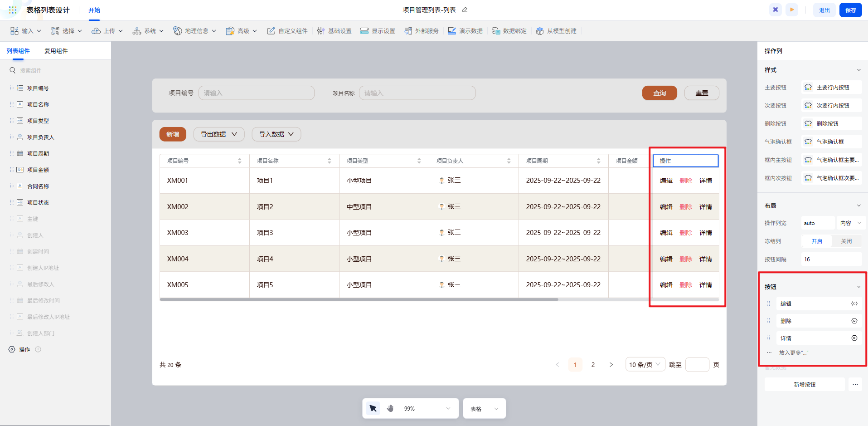Viewport: 868px width, 426px height.
Task: Toggle sort on 项目编号 column
Action: pyautogui.click(x=239, y=161)
